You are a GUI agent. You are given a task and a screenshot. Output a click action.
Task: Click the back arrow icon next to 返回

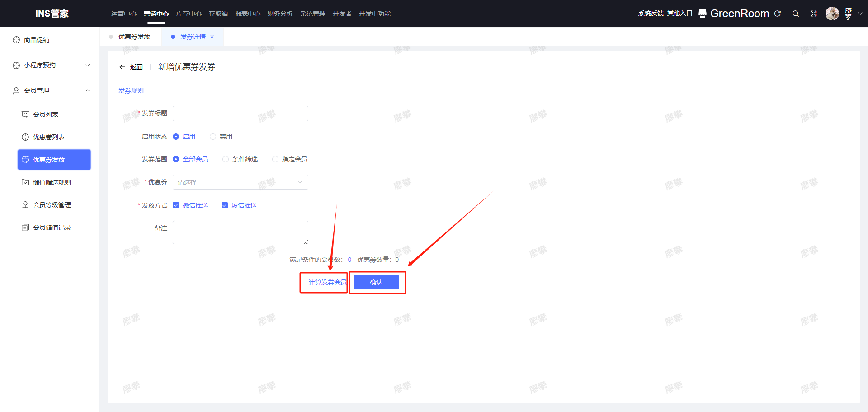click(x=122, y=67)
